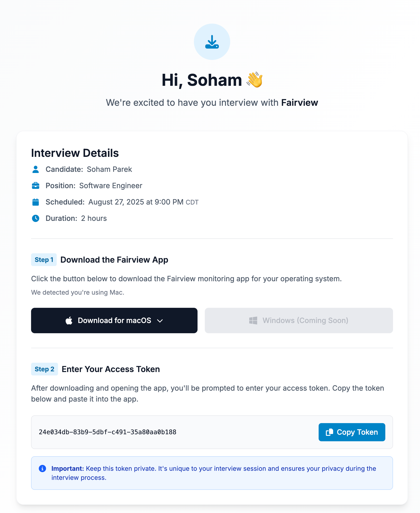
Task: Click the briefcase position icon
Action: 36,186
